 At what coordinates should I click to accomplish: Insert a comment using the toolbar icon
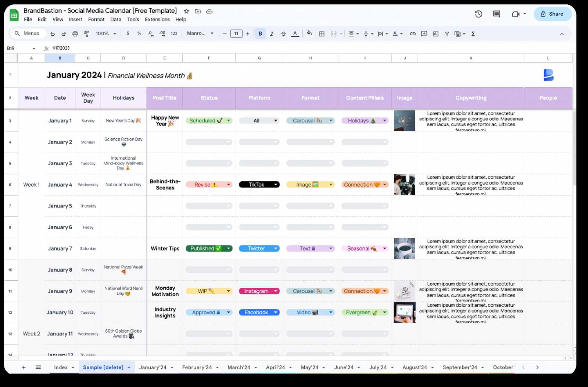[424, 33]
